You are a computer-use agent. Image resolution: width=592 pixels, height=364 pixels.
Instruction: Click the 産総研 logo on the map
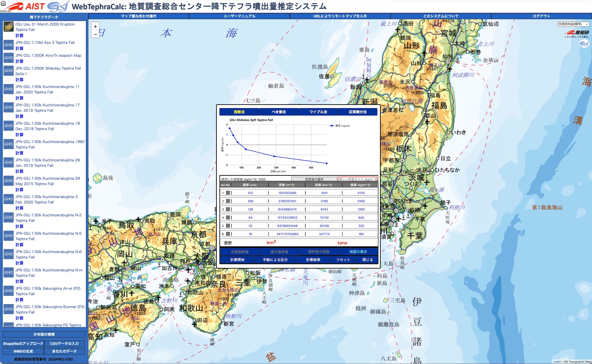577,34
